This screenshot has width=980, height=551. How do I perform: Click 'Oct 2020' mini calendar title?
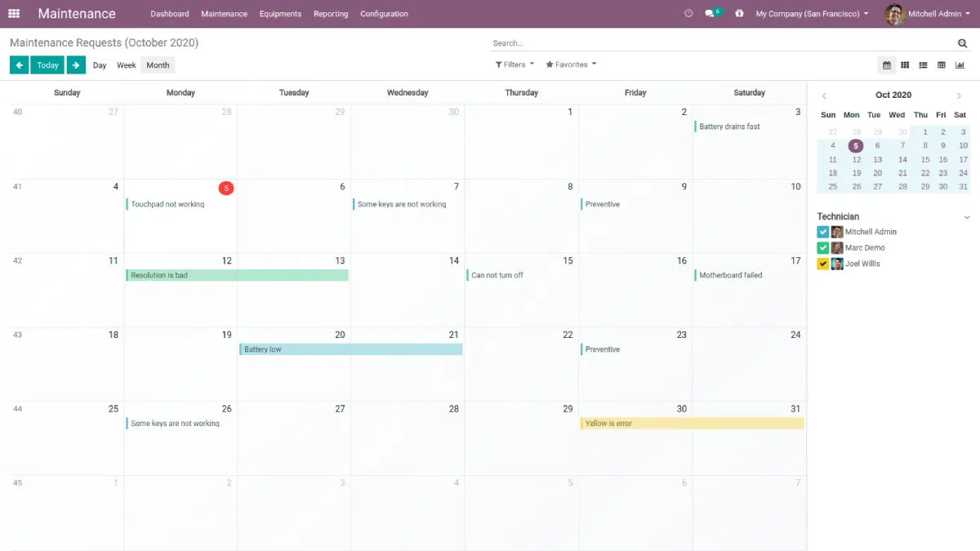pyautogui.click(x=893, y=96)
